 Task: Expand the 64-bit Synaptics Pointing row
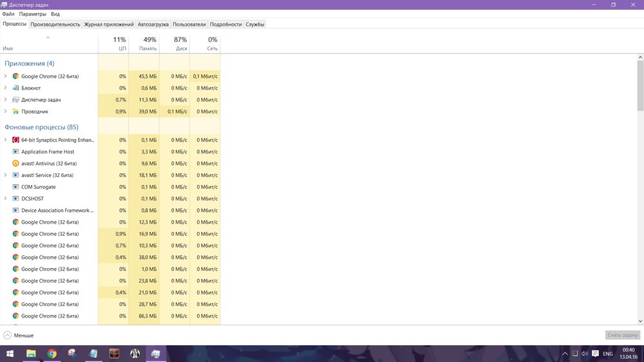point(5,140)
